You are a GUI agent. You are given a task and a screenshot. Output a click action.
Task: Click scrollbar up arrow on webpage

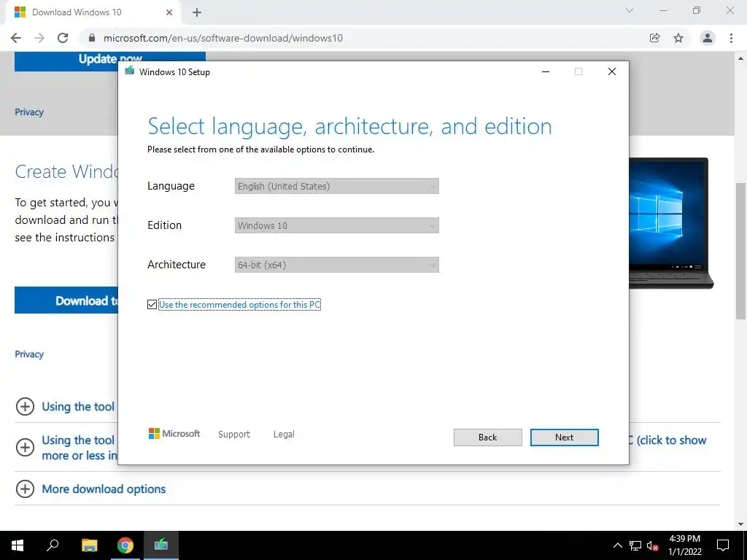tap(740, 58)
